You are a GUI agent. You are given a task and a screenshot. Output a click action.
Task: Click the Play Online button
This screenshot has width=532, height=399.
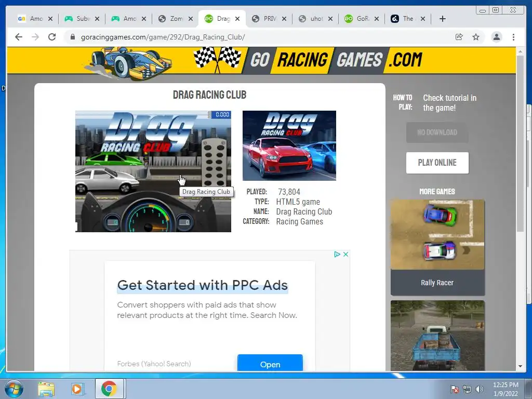click(437, 163)
